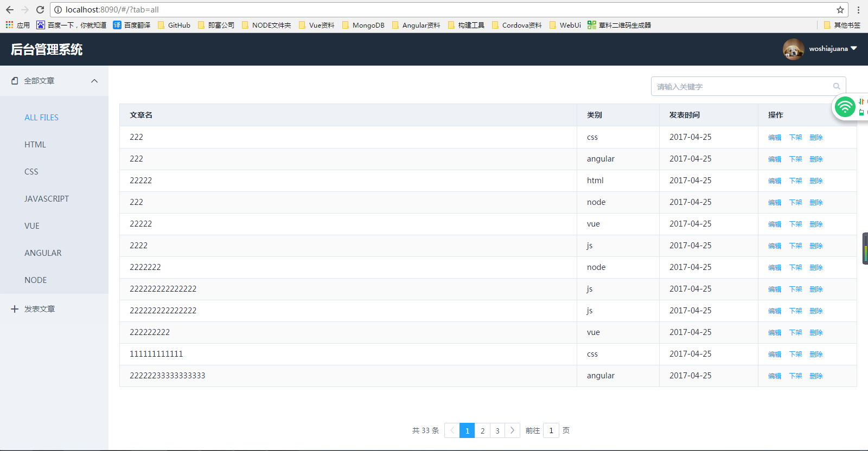Click 删除 for article 22222233333333333

tap(816, 376)
